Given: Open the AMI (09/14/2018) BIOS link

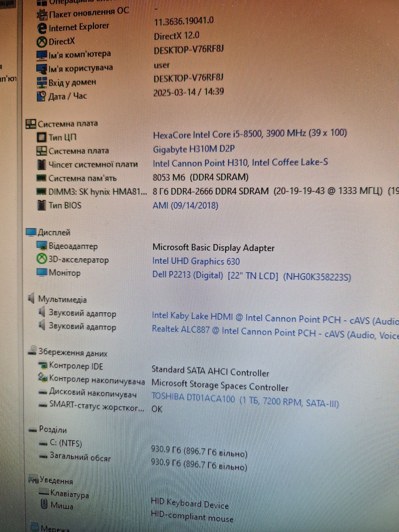Looking at the screenshot, I should tap(185, 205).
